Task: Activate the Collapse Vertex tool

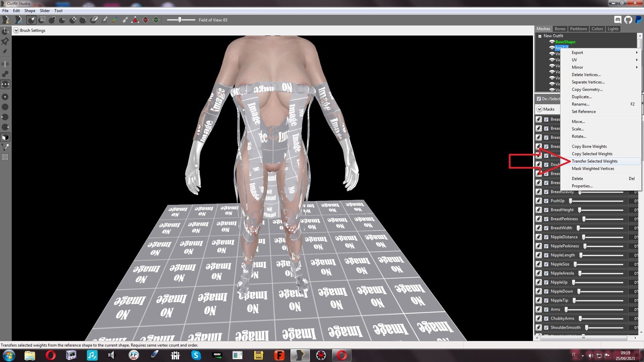Action: pyautogui.click(x=135, y=20)
